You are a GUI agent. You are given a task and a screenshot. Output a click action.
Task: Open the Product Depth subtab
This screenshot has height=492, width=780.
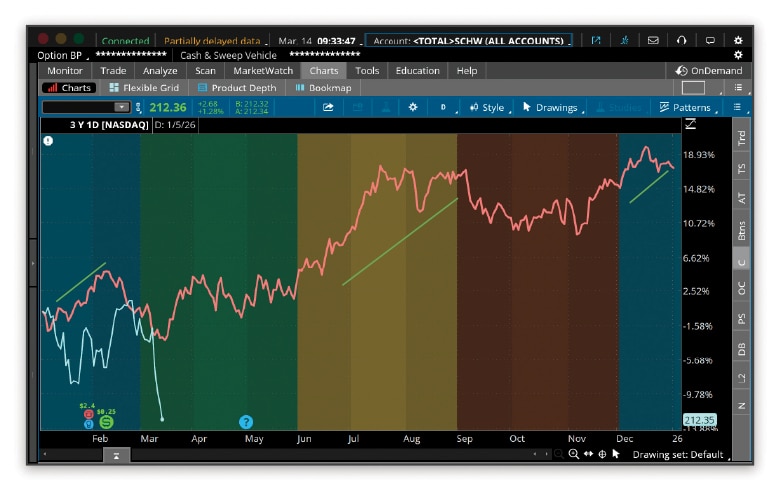[237, 88]
